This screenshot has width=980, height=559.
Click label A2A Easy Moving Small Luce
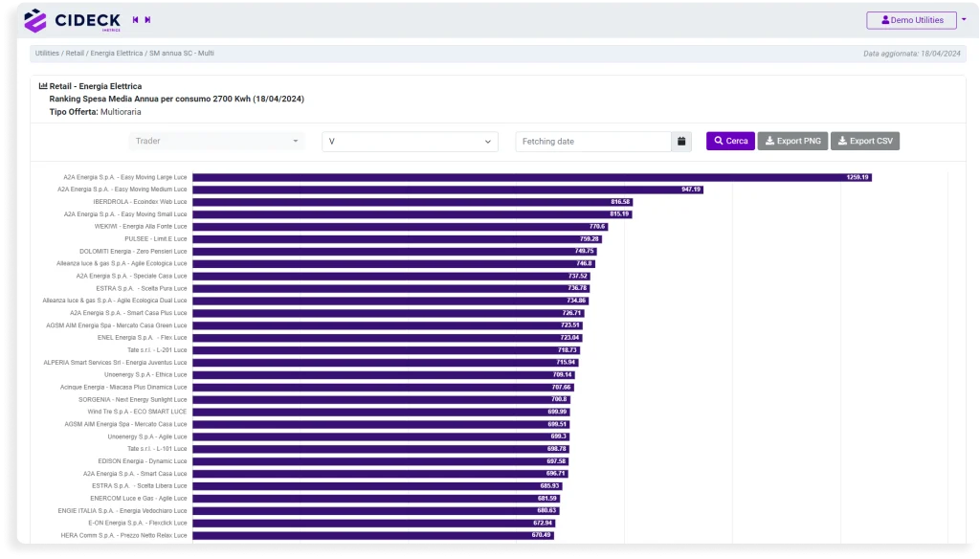click(x=125, y=214)
